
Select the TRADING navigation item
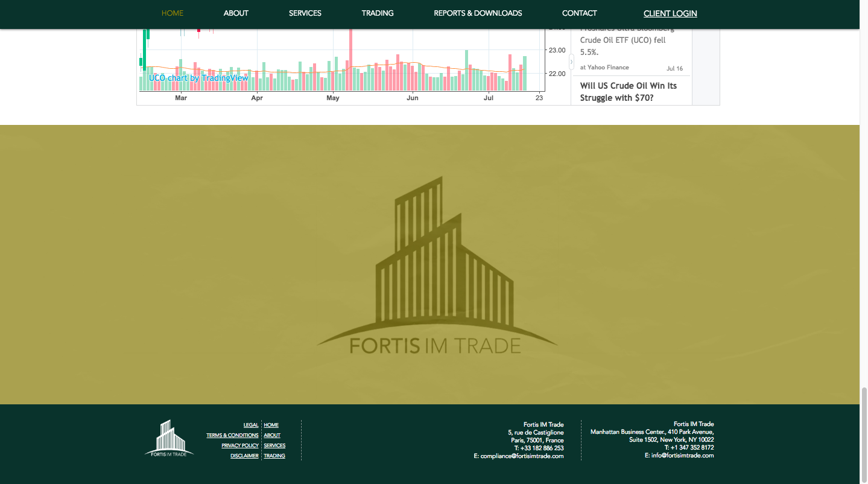(x=378, y=13)
